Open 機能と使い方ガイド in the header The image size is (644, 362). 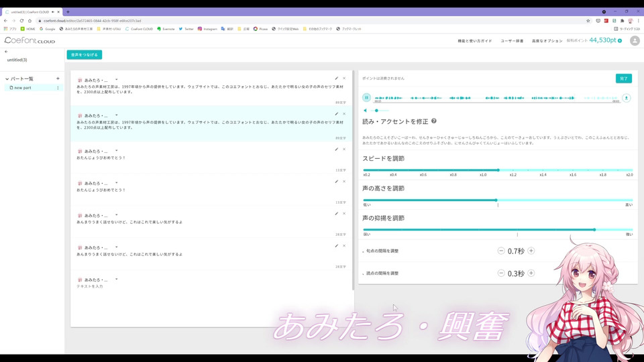pos(475,41)
